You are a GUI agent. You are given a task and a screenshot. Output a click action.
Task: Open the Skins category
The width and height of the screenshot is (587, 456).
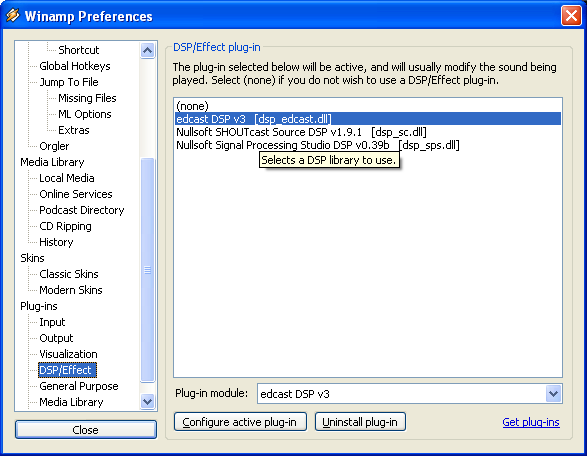32,258
